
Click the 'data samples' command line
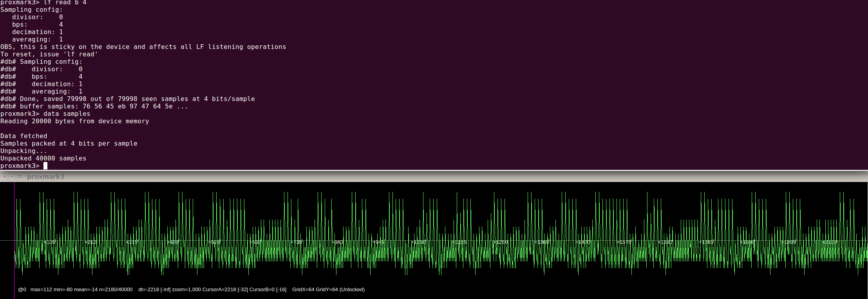45,114
